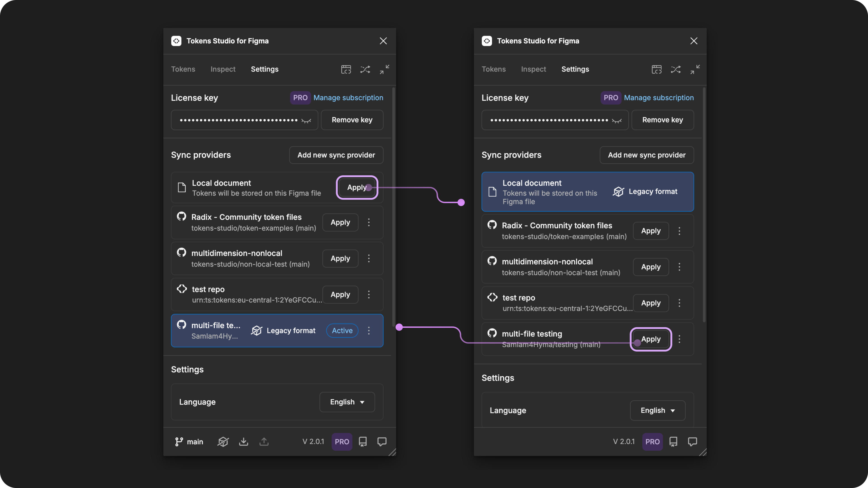Click the pull from GitHub download icon
The image size is (868, 488).
pyautogui.click(x=243, y=441)
